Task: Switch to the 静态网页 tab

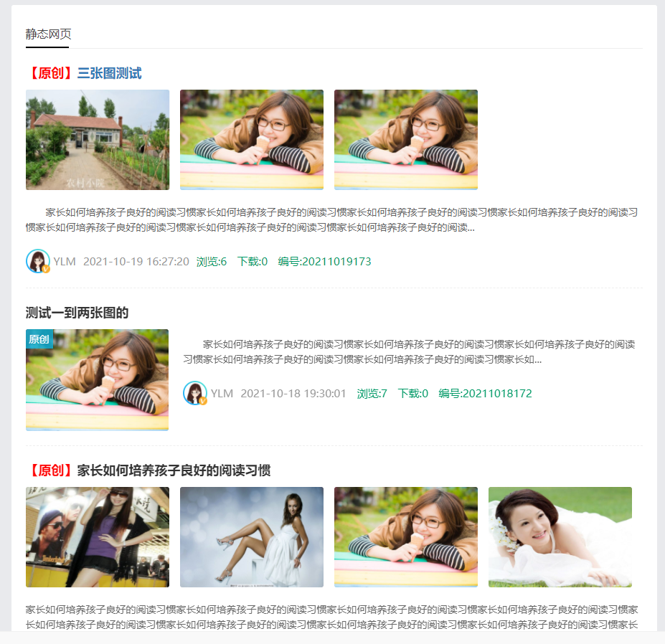Action: [48, 34]
